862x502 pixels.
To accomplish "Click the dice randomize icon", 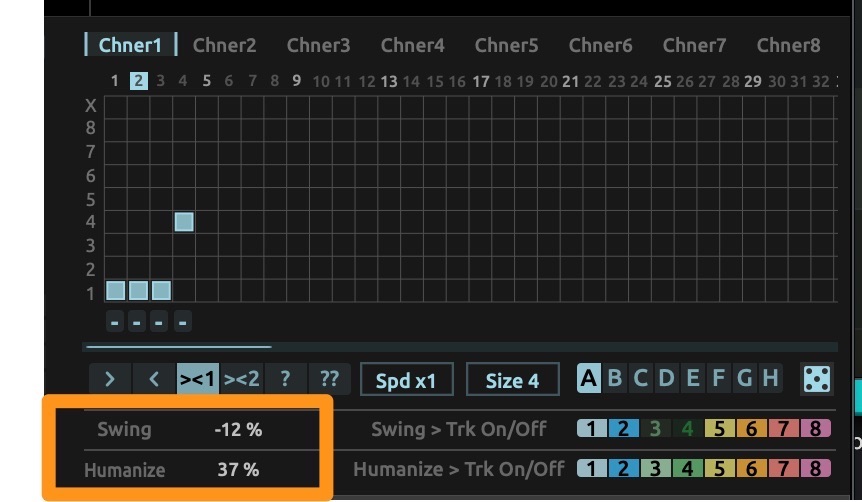I will (816, 380).
